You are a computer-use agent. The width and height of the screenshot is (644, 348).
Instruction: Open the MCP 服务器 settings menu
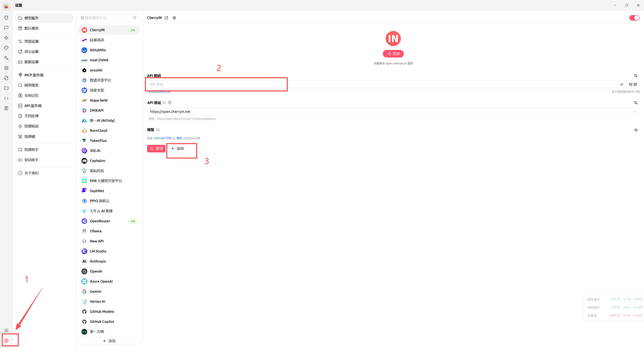(x=34, y=75)
